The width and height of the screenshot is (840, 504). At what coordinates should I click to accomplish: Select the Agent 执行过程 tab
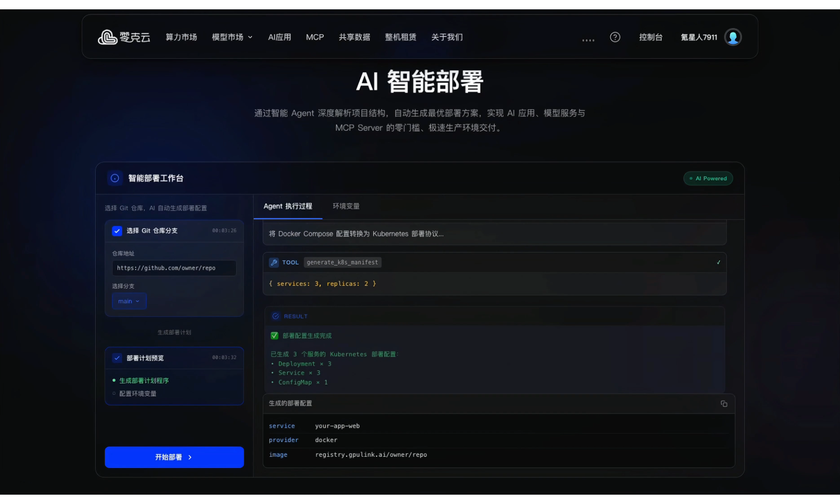287,206
